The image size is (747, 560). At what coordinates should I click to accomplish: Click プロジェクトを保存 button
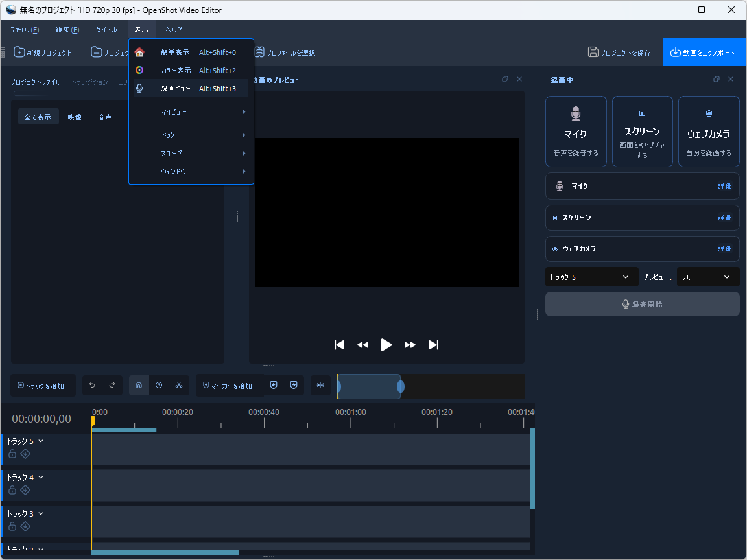coord(619,52)
